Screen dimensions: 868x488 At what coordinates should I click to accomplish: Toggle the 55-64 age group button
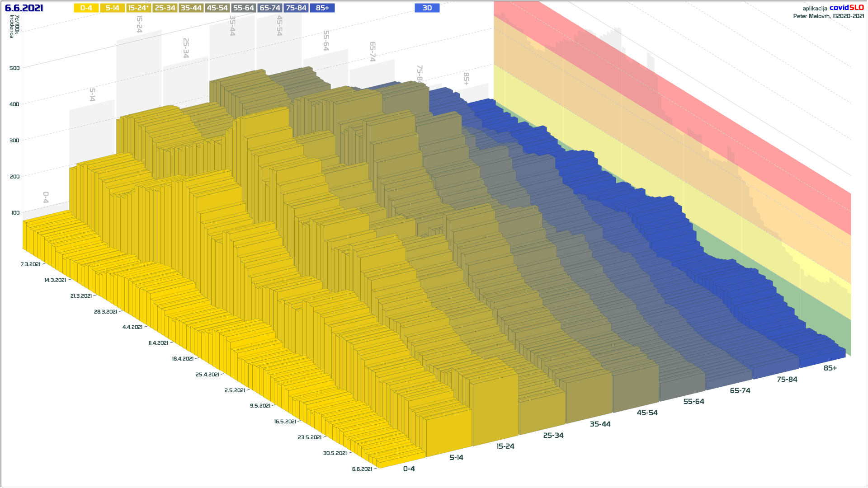tap(243, 8)
